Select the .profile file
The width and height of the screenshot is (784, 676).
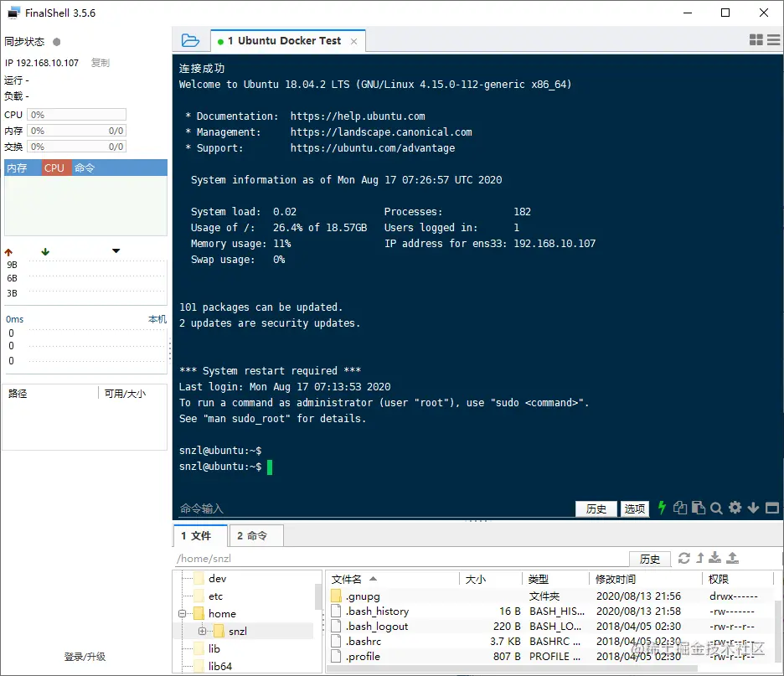pos(550,656)
